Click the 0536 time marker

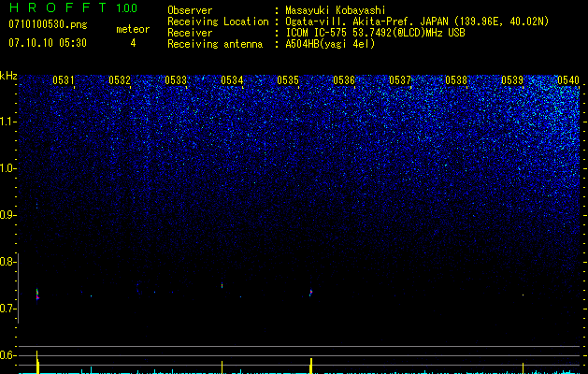coord(344,79)
